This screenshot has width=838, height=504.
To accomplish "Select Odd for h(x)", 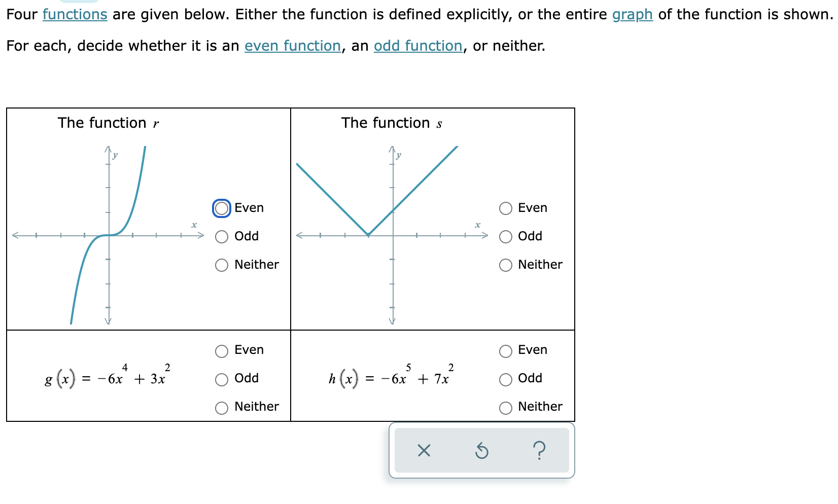I will point(505,379).
